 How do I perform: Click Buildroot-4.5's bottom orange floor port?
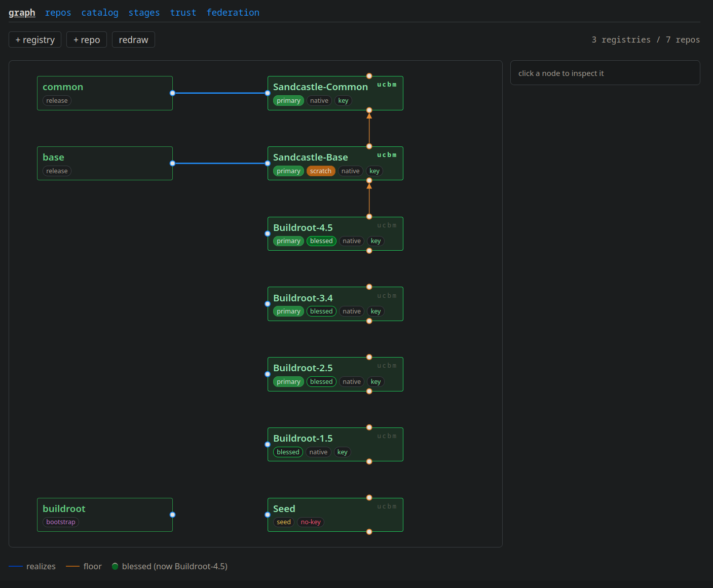(x=369, y=251)
